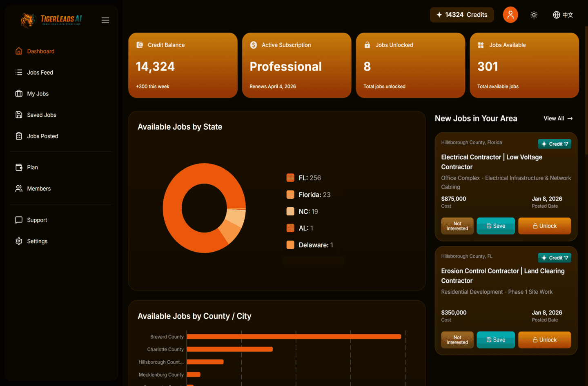Click the 14324 Credits badge
The image size is (588, 386).
(462, 15)
